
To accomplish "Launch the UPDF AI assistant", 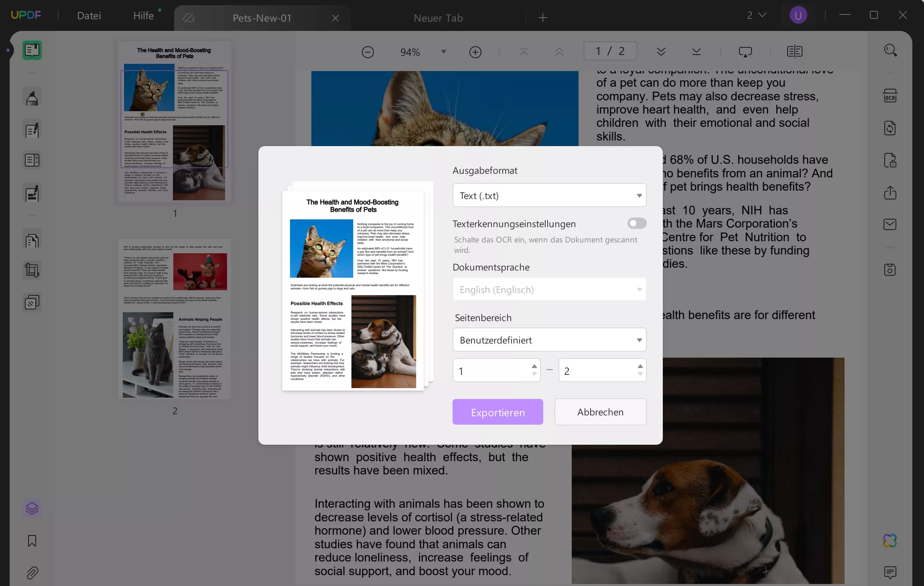I will pos(890,541).
